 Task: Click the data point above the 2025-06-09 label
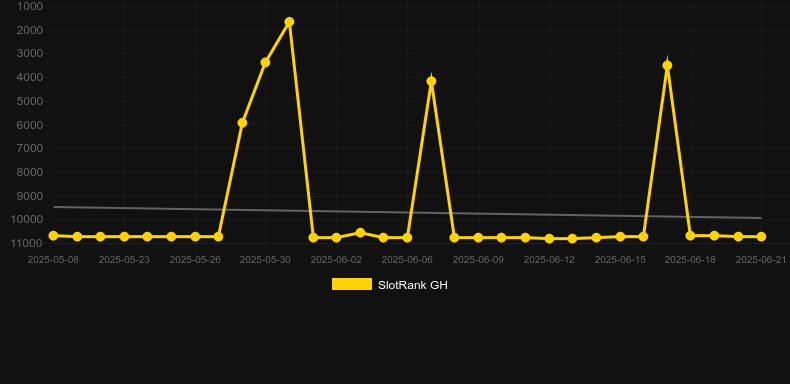coord(478,238)
